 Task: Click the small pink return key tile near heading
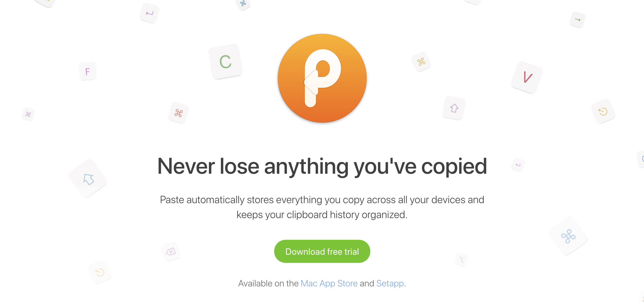[518, 165]
